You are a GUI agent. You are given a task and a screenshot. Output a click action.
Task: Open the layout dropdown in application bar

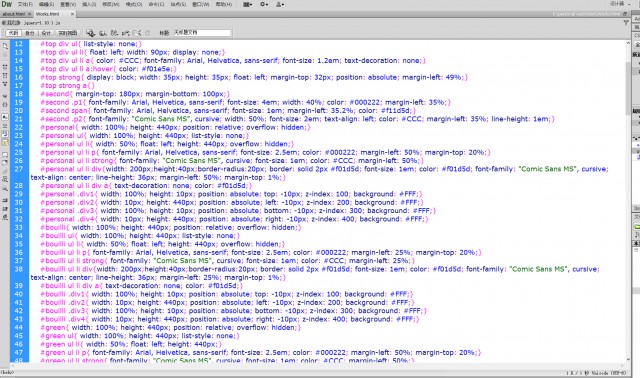pyautogui.click(x=248, y=4)
